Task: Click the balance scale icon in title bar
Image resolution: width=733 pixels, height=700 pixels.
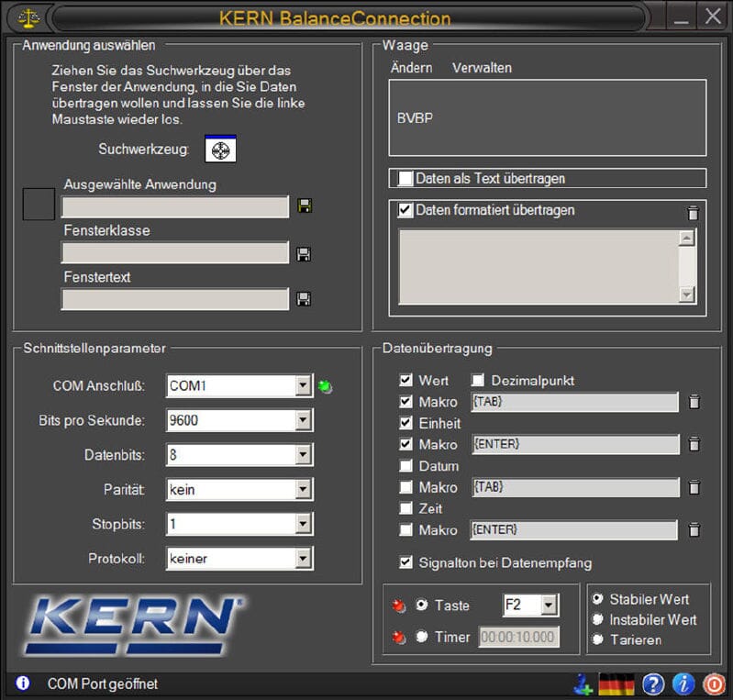Action: pyautogui.click(x=28, y=17)
